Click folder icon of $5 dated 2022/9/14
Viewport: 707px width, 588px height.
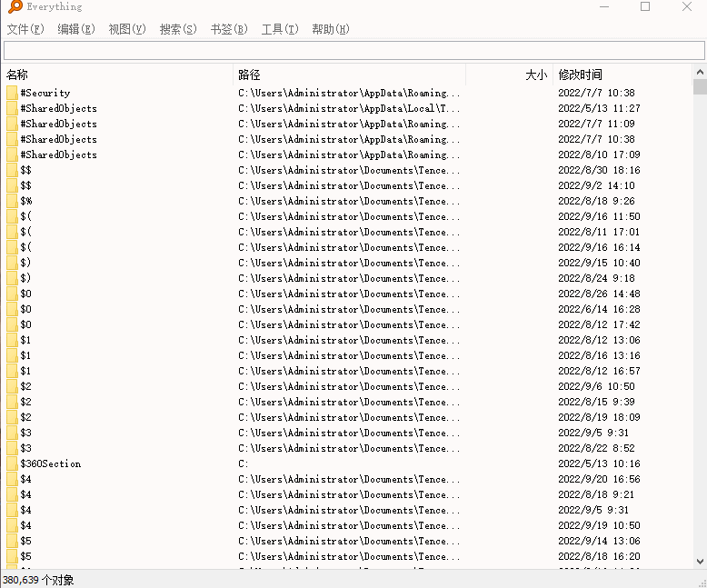pyautogui.click(x=12, y=541)
